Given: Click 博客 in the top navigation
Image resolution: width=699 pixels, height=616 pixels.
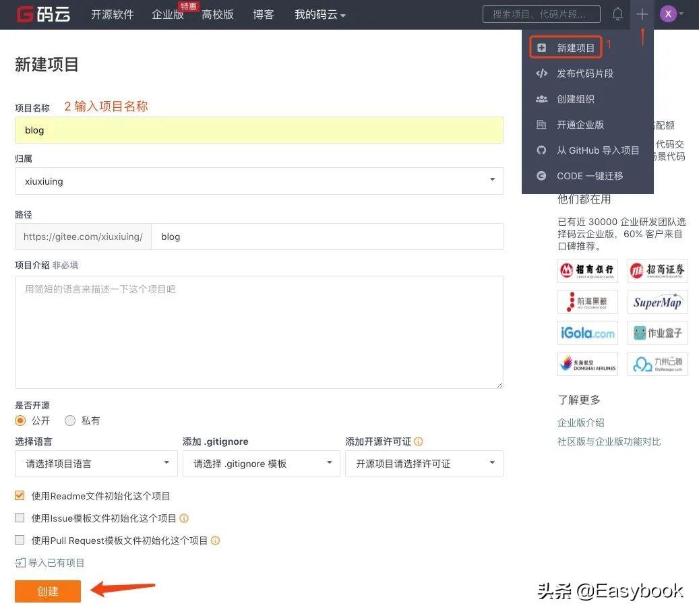Looking at the screenshot, I should (263, 14).
